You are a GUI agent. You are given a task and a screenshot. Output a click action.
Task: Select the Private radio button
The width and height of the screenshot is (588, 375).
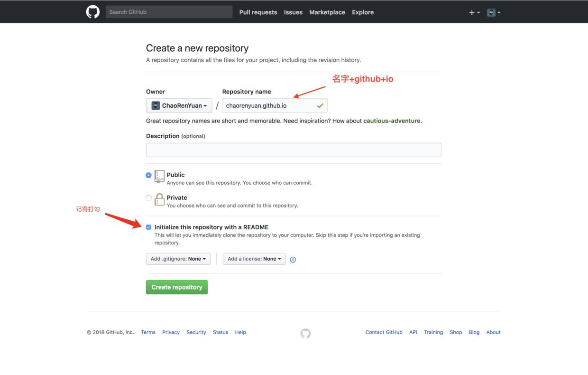149,198
